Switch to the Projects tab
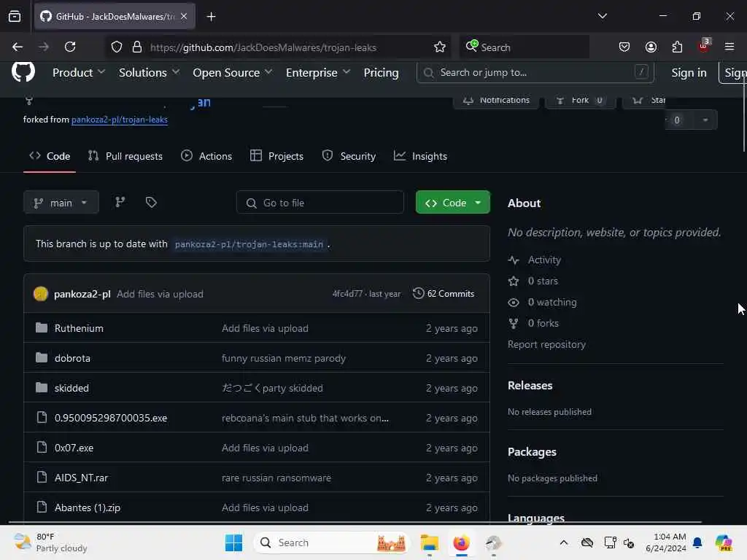The height and width of the screenshot is (560, 747). (x=276, y=156)
